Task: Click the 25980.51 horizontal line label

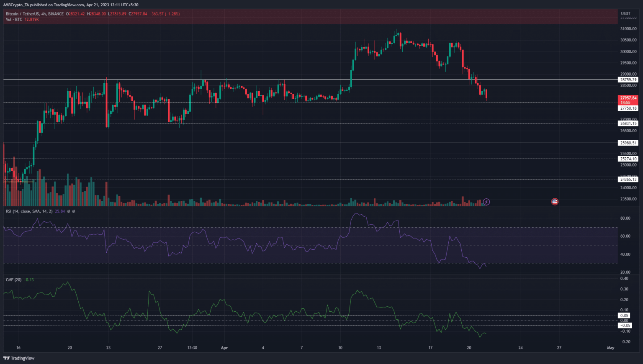Action: pos(628,143)
